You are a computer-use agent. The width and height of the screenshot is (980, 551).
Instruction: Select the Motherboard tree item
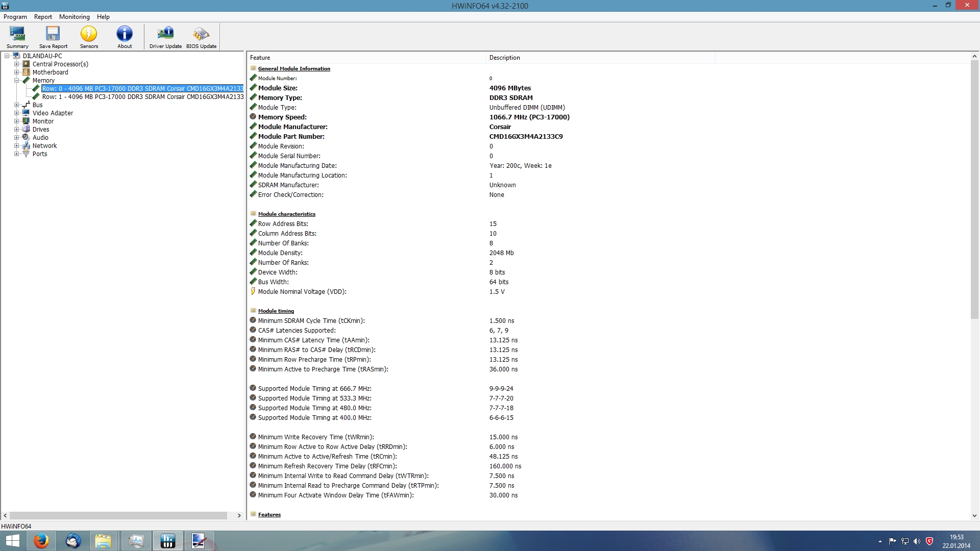pyautogui.click(x=50, y=72)
